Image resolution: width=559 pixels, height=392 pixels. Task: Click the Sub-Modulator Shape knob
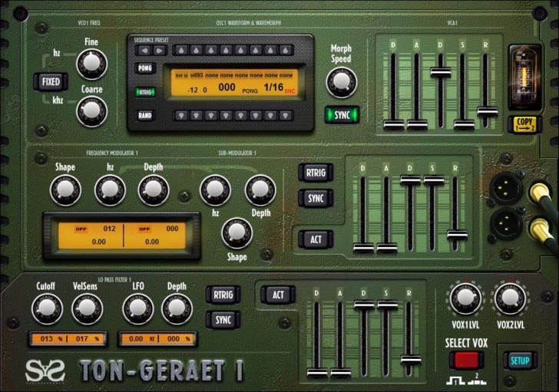(237, 233)
